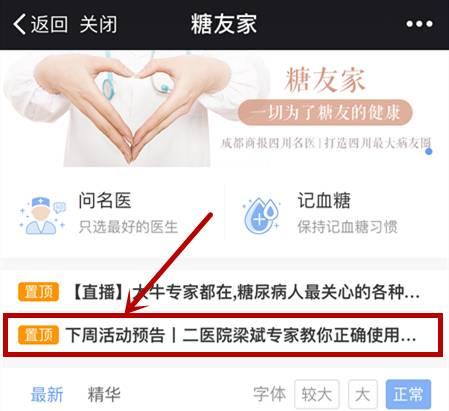Viewport: 449px width, 411px height.
Task: Select 较大 font size option
Action: point(317,394)
